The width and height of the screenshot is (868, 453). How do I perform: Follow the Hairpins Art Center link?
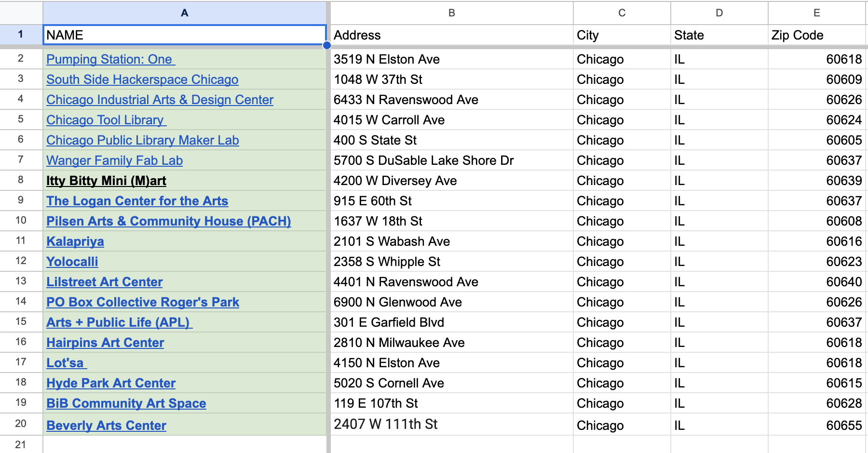105,343
